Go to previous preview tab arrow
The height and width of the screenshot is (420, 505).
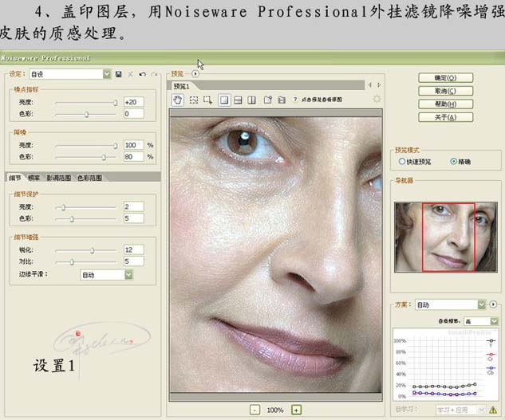[x=370, y=85]
